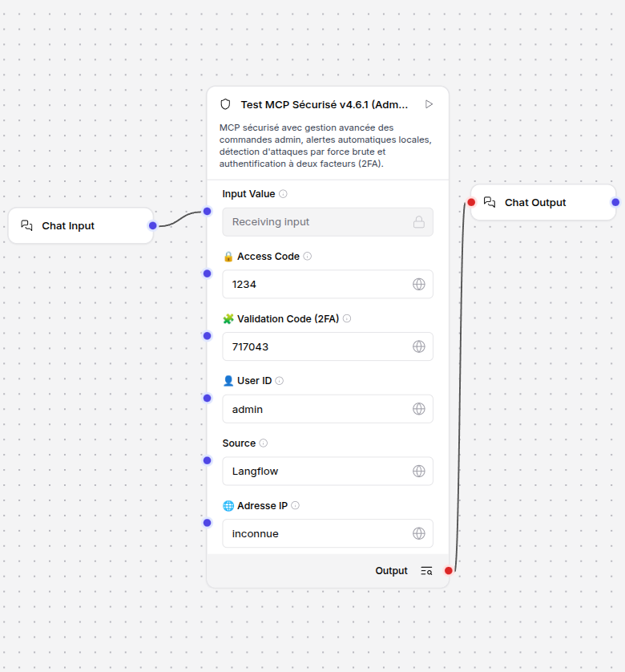Click the info icon next to Input Value
625x672 pixels.
pyautogui.click(x=284, y=194)
